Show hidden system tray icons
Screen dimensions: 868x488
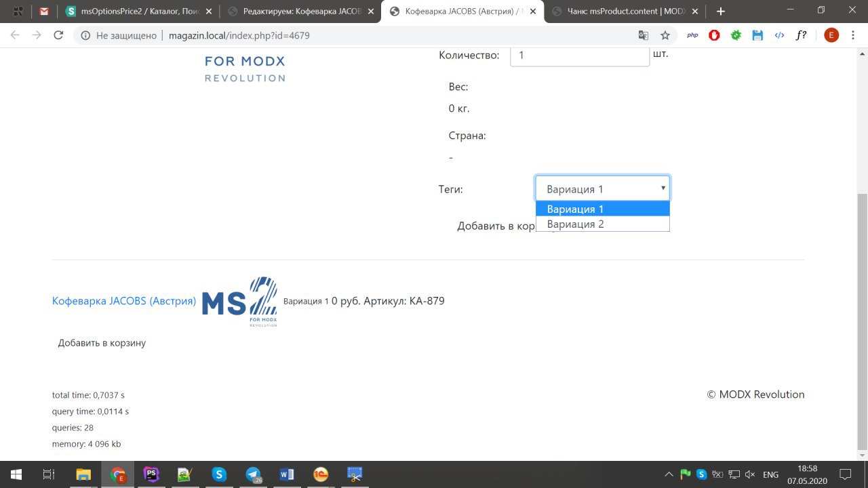tap(669, 474)
